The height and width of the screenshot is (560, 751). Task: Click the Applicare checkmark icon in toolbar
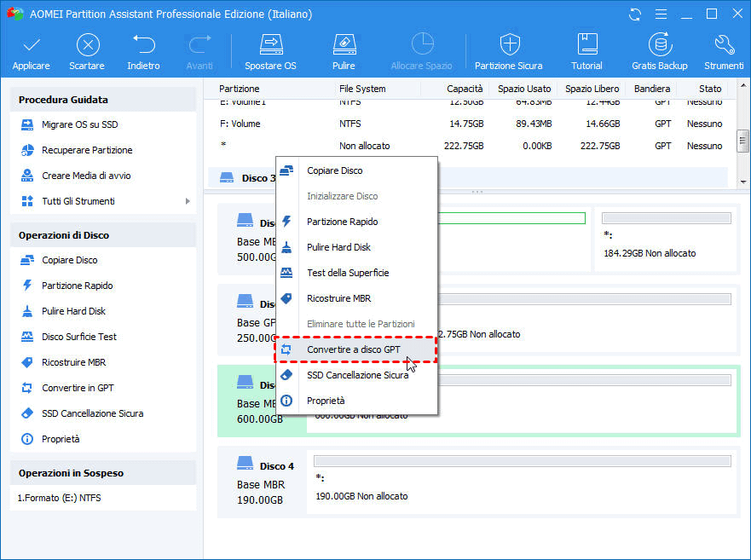click(x=32, y=45)
